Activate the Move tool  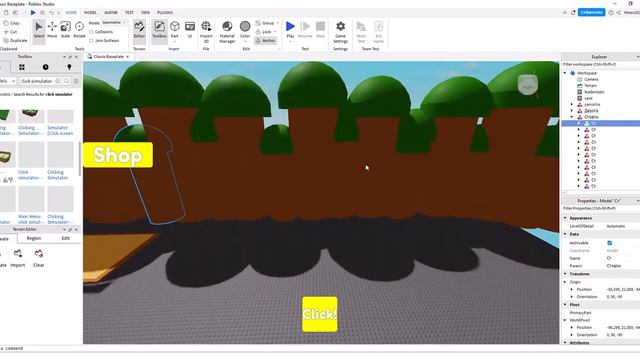pos(52,30)
